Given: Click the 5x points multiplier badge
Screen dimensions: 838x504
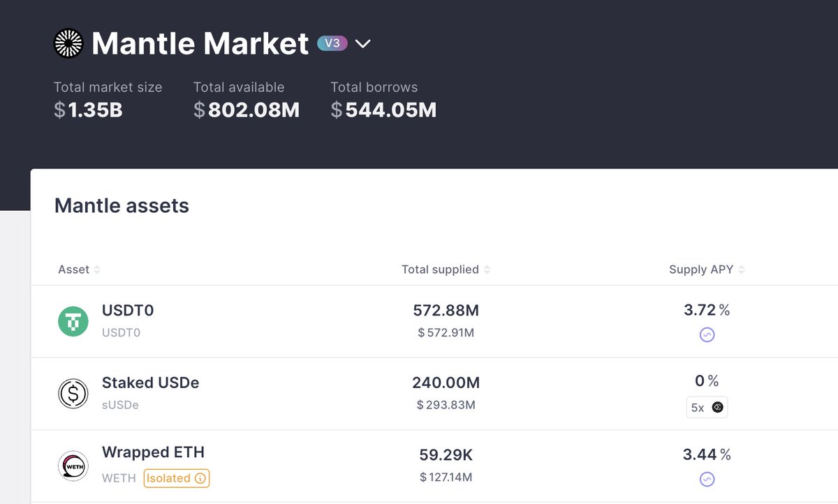Looking at the screenshot, I should point(707,407).
